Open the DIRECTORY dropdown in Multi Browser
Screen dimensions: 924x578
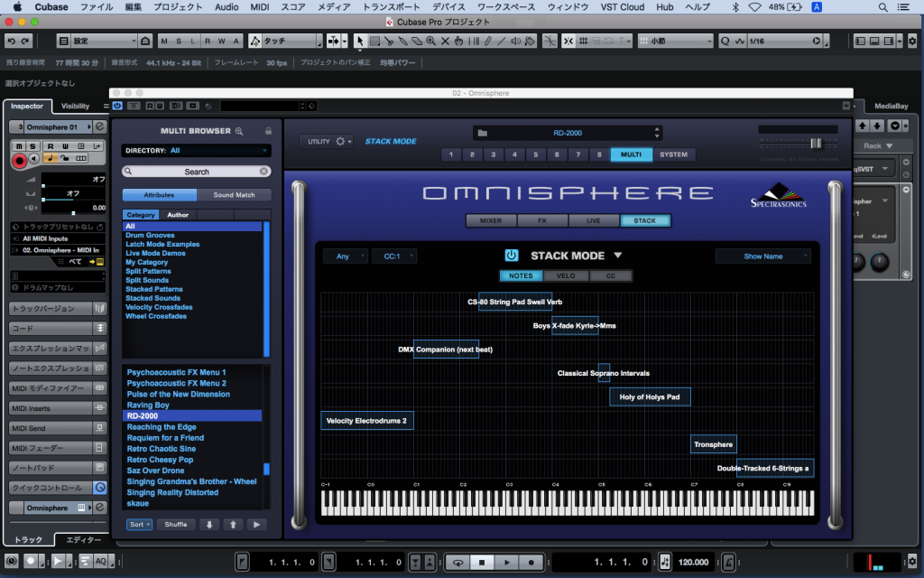(x=196, y=151)
